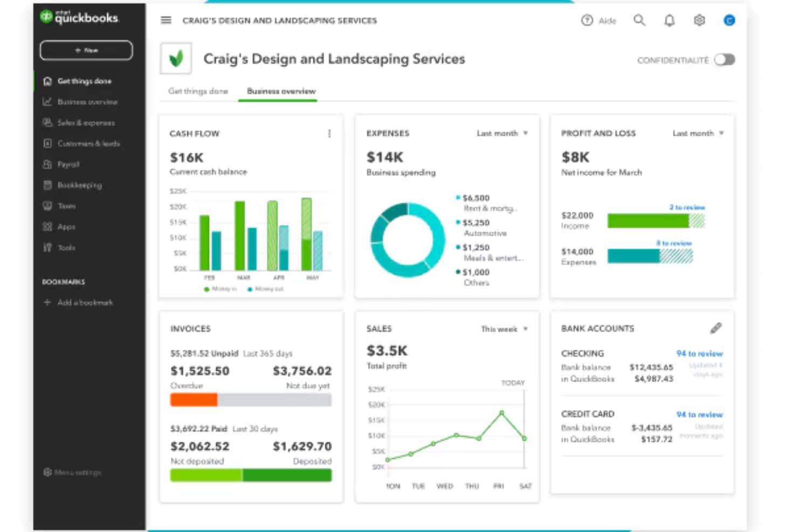The width and height of the screenshot is (798, 532).
Task: Switch to Business overview tab
Action: point(281,91)
